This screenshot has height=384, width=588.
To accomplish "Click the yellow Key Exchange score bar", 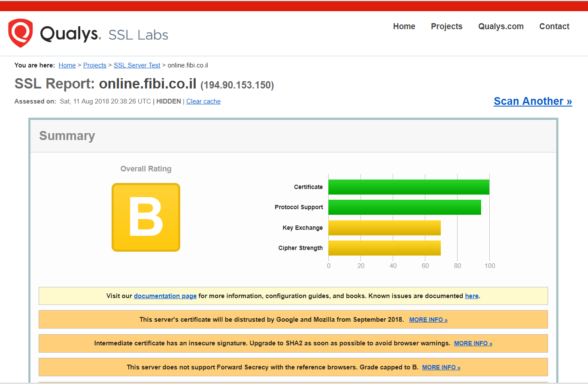I will (x=385, y=228).
